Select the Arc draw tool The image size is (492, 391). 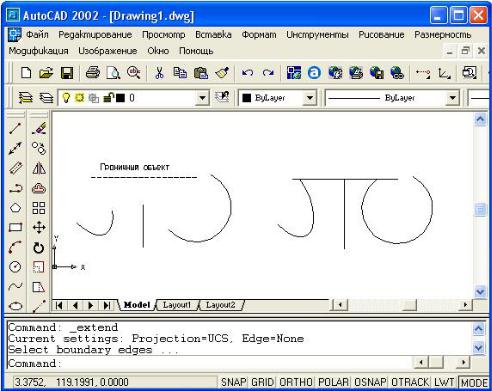click(x=15, y=247)
